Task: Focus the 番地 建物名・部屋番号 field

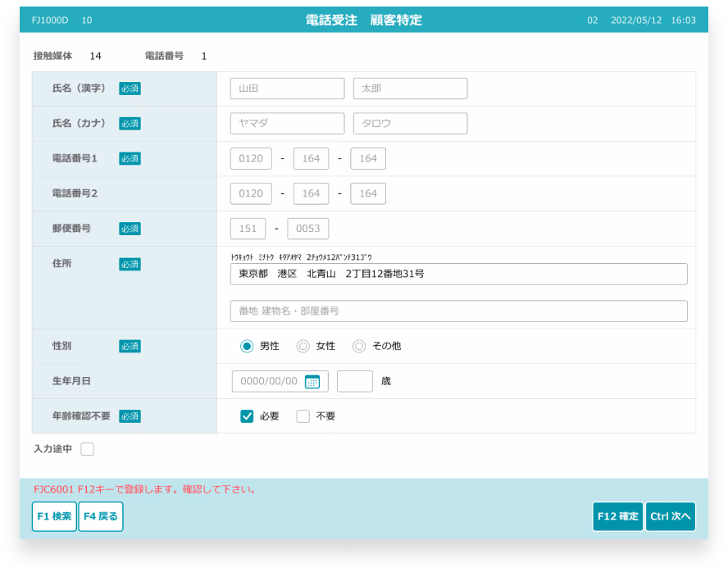Action: (459, 311)
